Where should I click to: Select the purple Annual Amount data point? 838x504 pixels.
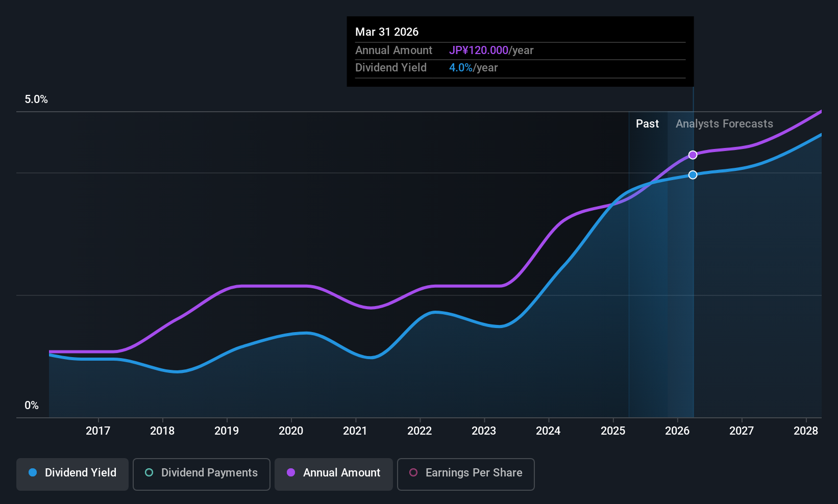click(693, 155)
